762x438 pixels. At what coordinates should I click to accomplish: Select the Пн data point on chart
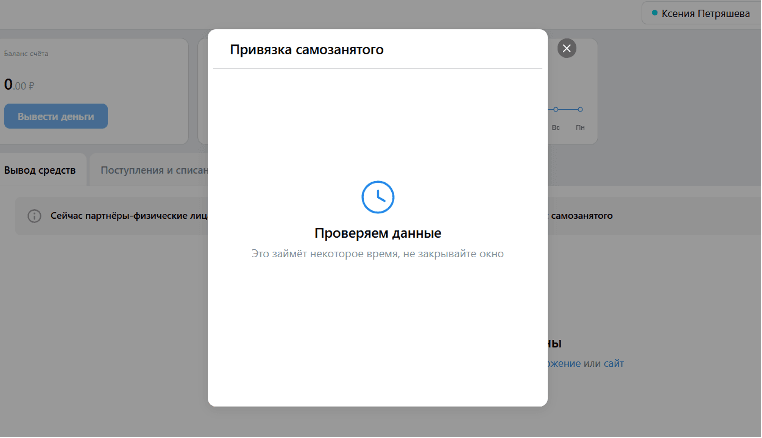pos(580,109)
